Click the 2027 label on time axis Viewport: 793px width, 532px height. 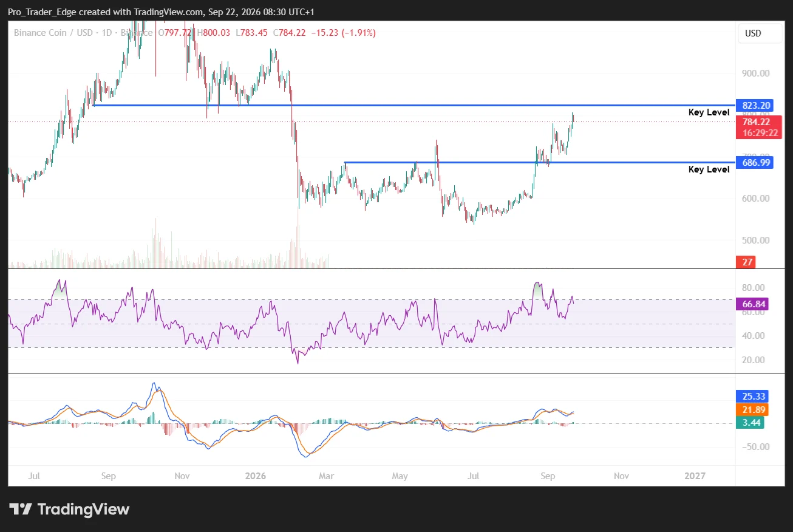[x=695, y=476]
